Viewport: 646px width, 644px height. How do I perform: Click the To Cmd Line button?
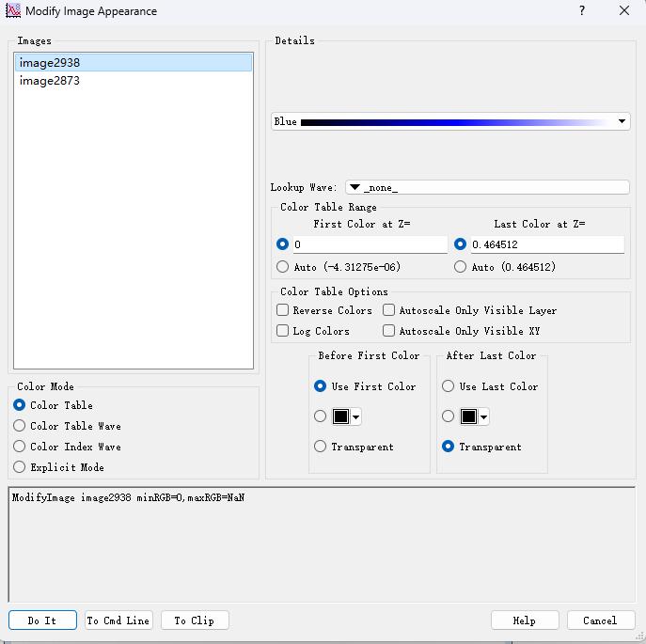[x=118, y=620]
